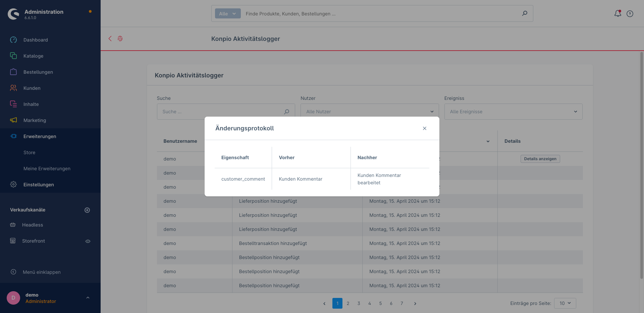This screenshot has height=313, width=644.
Task: Click the Bestelltransaktion hinzugefügt row
Action: pyautogui.click(x=370, y=243)
